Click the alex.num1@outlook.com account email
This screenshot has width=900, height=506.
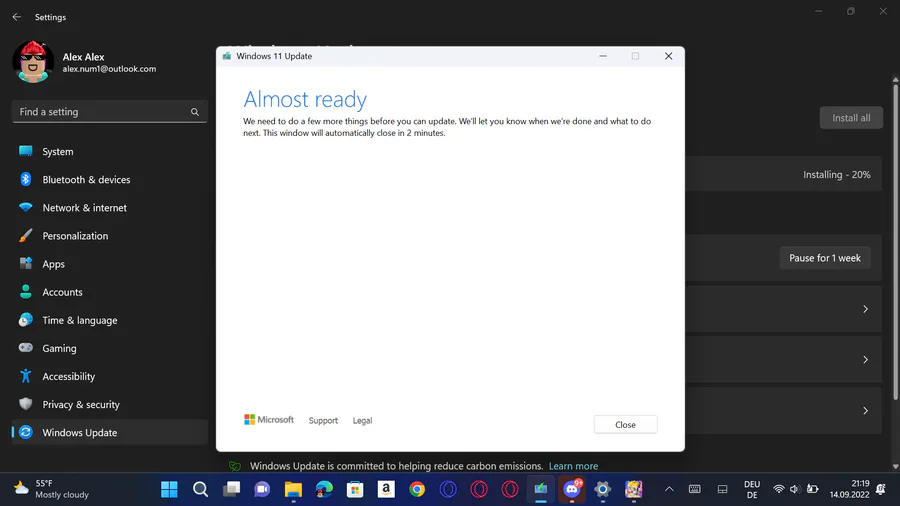point(109,69)
